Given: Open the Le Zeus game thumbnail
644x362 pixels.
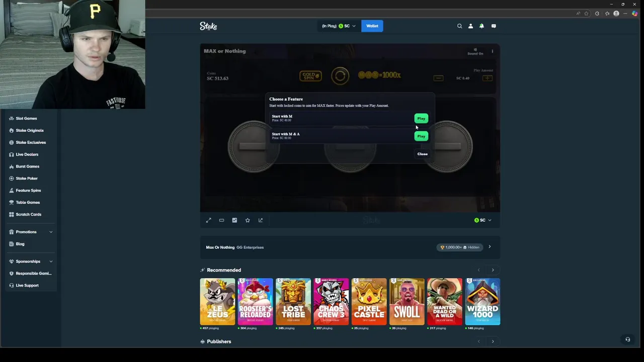Looking at the screenshot, I should pos(217,302).
